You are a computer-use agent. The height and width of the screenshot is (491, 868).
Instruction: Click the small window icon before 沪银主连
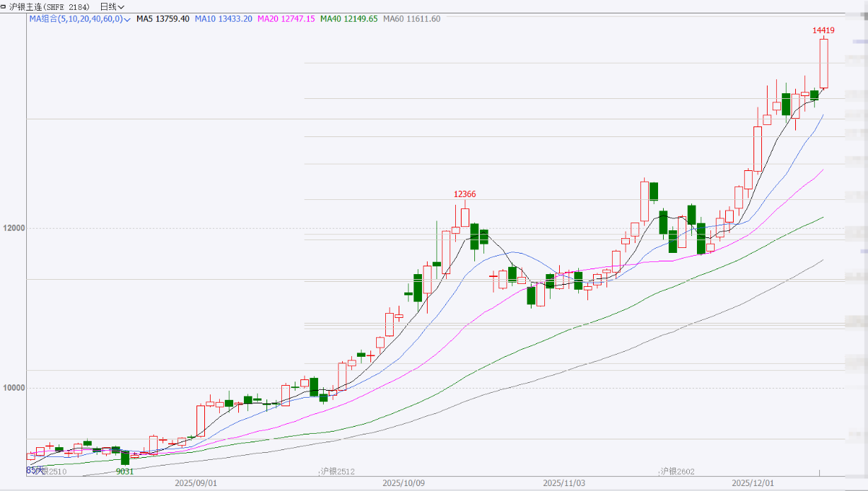click(4, 6)
